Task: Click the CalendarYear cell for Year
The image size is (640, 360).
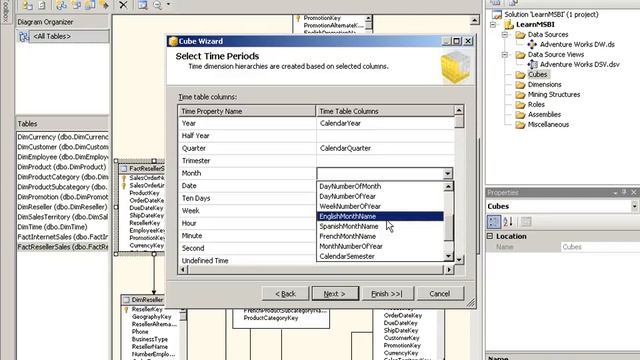Action: (385, 123)
